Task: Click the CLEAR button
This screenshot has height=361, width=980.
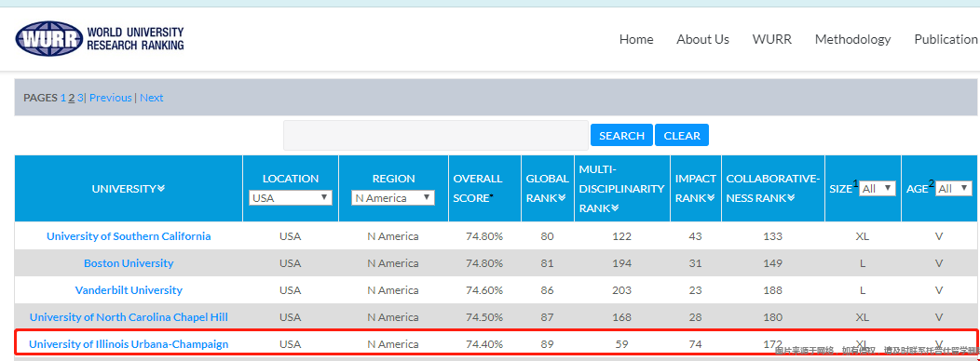Action: point(682,135)
